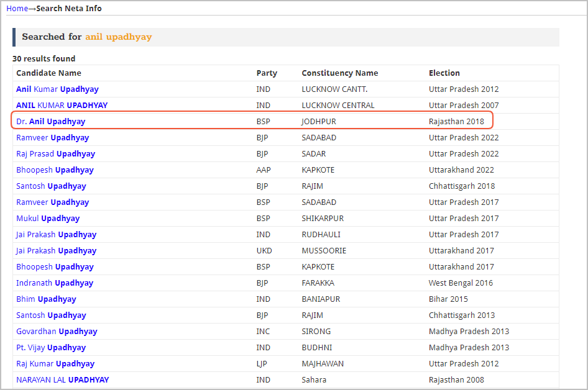Open Jai Prakash Upadhyay Mussoorie entry
This screenshot has height=390, width=588.
click(x=56, y=250)
